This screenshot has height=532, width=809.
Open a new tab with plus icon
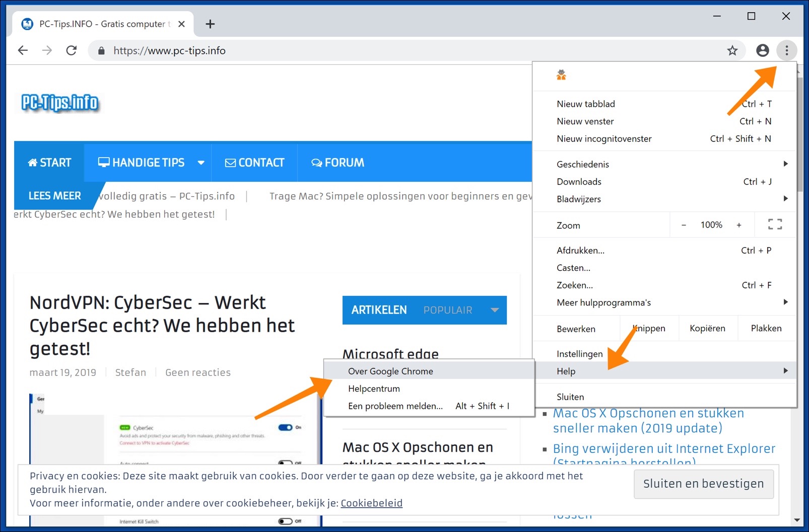[211, 24]
